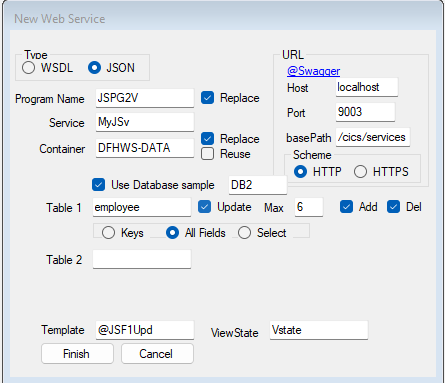Click the Finish button
The width and height of the screenshot is (445, 383).
(x=77, y=354)
